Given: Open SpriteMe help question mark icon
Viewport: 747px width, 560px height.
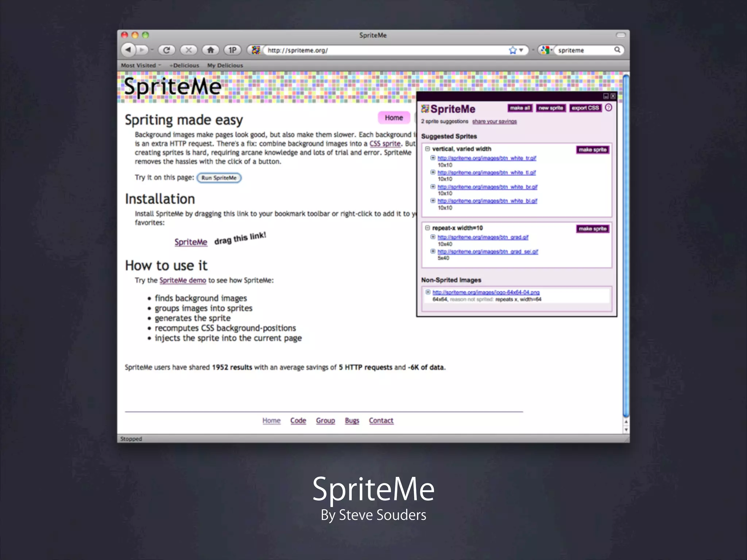Looking at the screenshot, I should pyautogui.click(x=608, y=108).
